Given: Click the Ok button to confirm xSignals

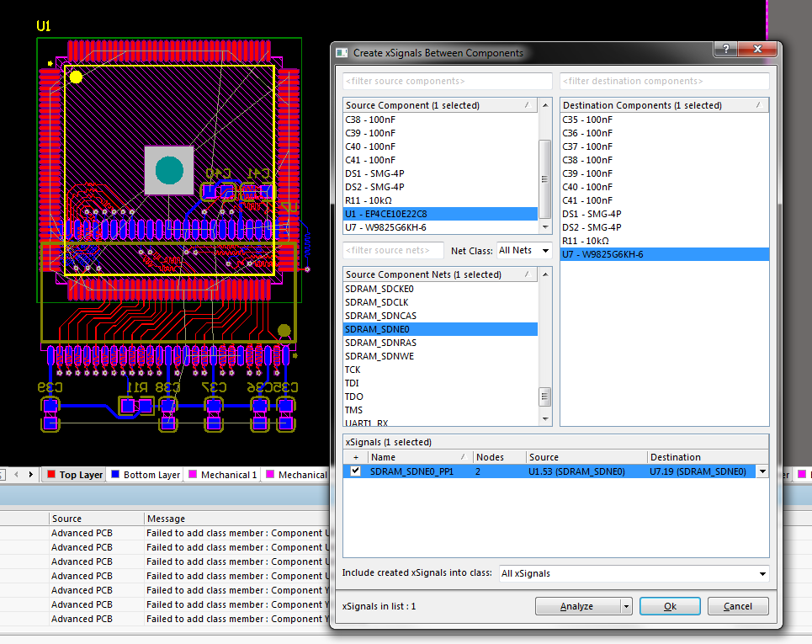Looking at the screenshot, I should pyautogui.click(x=669, y=605).
